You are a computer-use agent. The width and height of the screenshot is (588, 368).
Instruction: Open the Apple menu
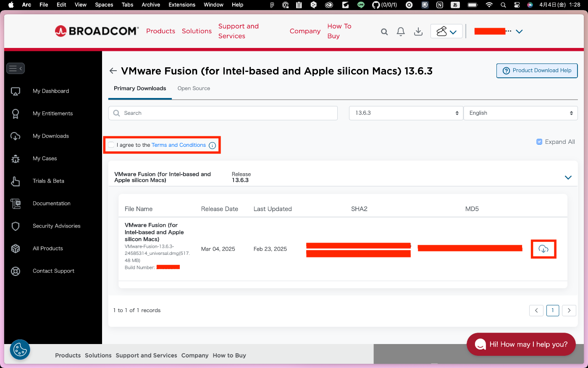tap(11, 5)
